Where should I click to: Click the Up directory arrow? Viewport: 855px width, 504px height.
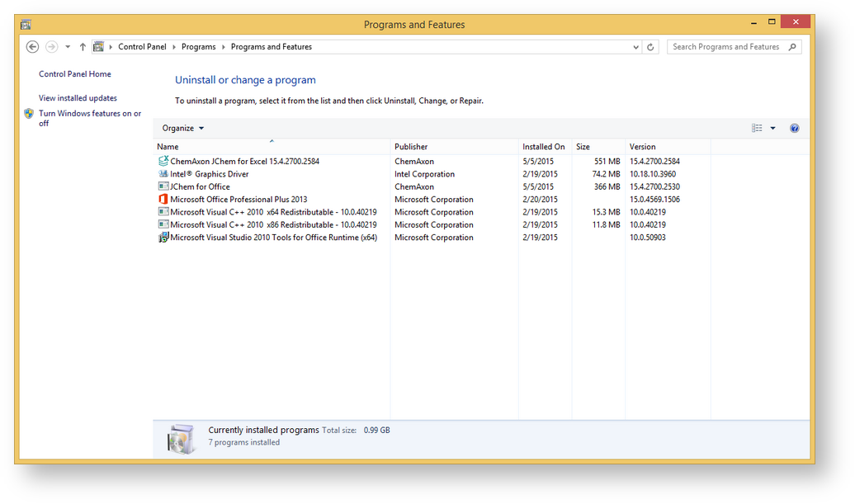pos(83,47)
